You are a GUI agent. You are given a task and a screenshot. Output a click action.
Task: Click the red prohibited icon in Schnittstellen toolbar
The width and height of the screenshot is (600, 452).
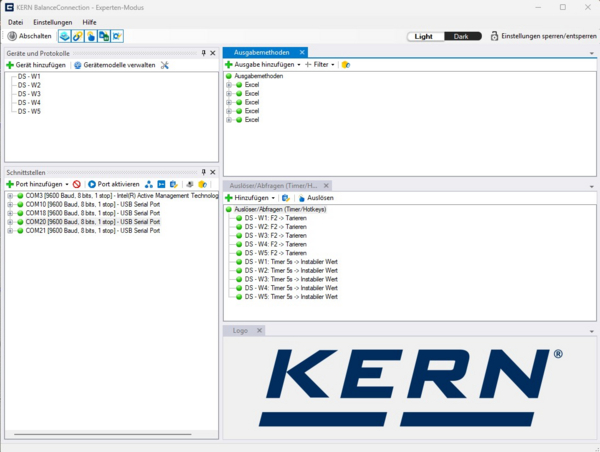tap(77, 184)
